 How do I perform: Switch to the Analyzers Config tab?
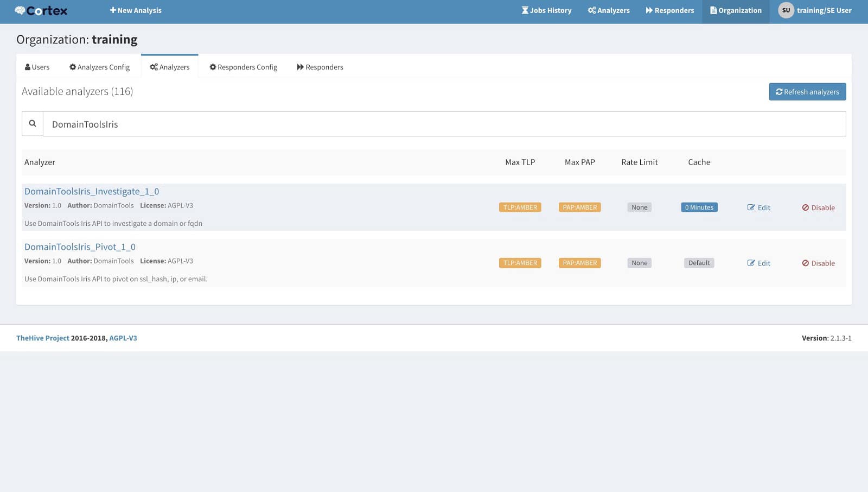pyautogui.click(x=99, y=67)
